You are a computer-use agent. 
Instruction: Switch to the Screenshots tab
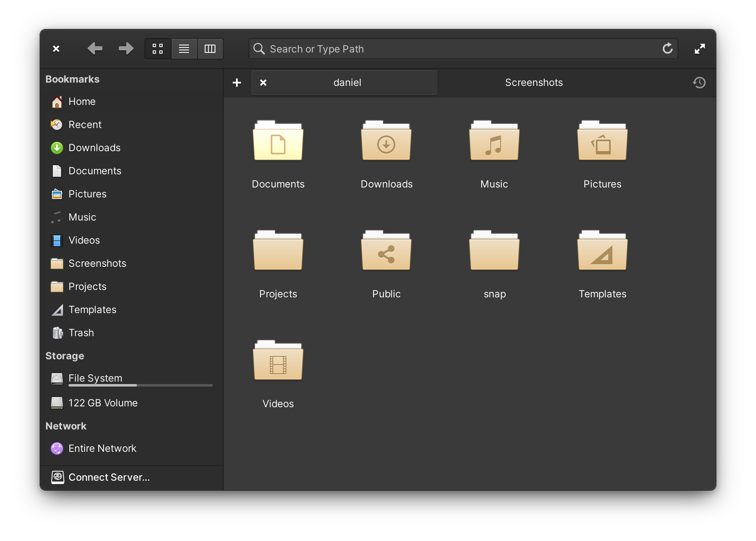click(534, 83)
